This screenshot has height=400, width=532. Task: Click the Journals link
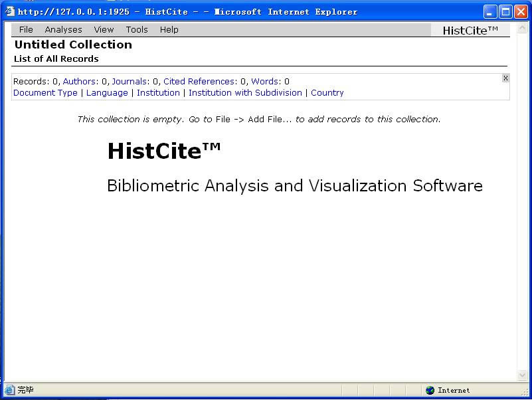(x=130, y=82)
